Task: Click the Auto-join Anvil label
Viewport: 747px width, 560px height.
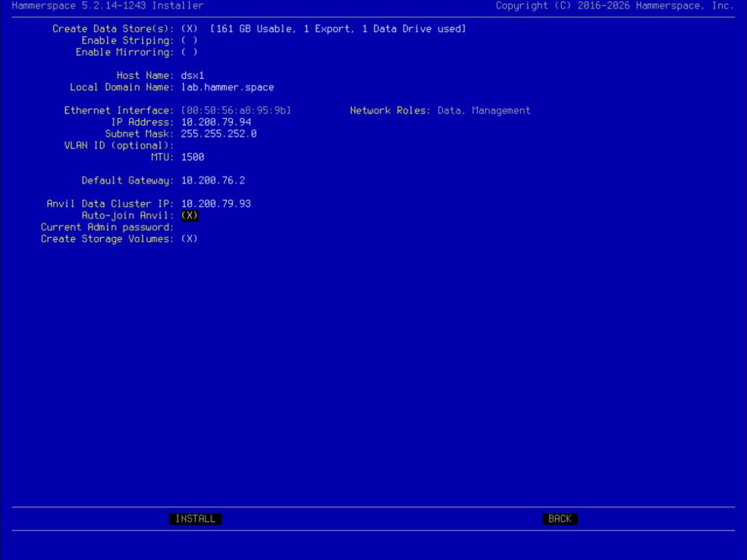Action: 128,216
